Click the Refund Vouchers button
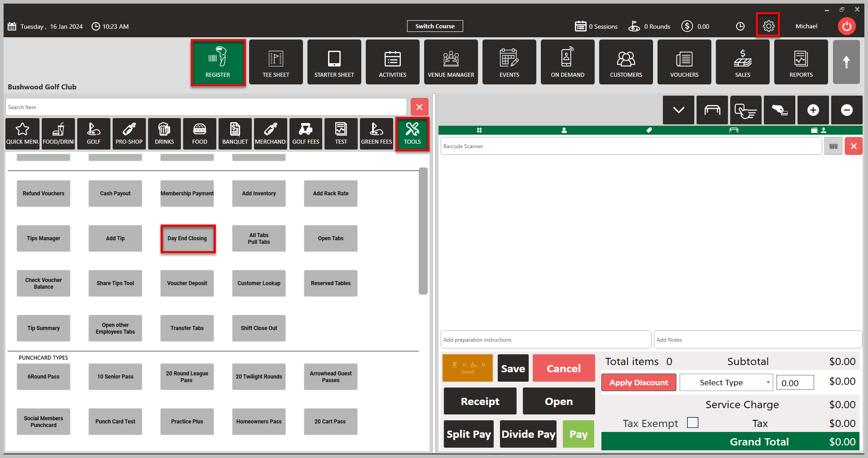Screen dimensions: 868x458 44,194
